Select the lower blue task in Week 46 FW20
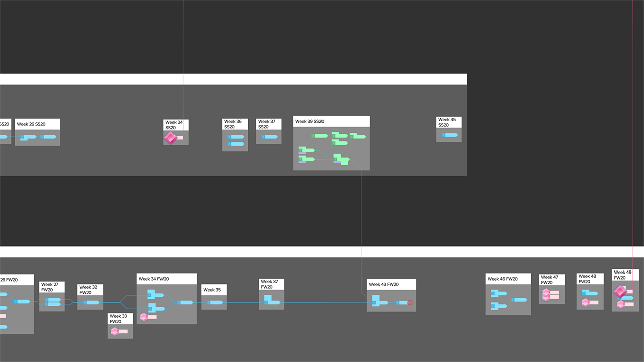This screenshot has height=362, width=644. coord(498,306)
